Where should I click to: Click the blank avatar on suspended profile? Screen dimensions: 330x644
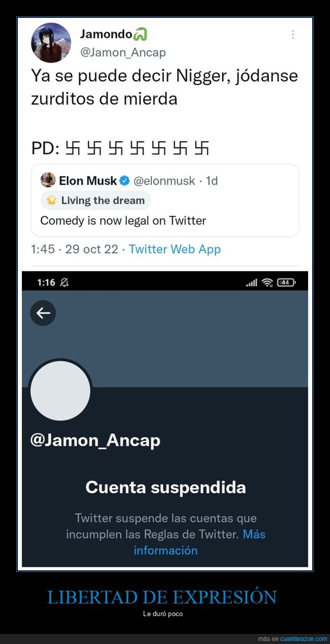coord(60,391)
